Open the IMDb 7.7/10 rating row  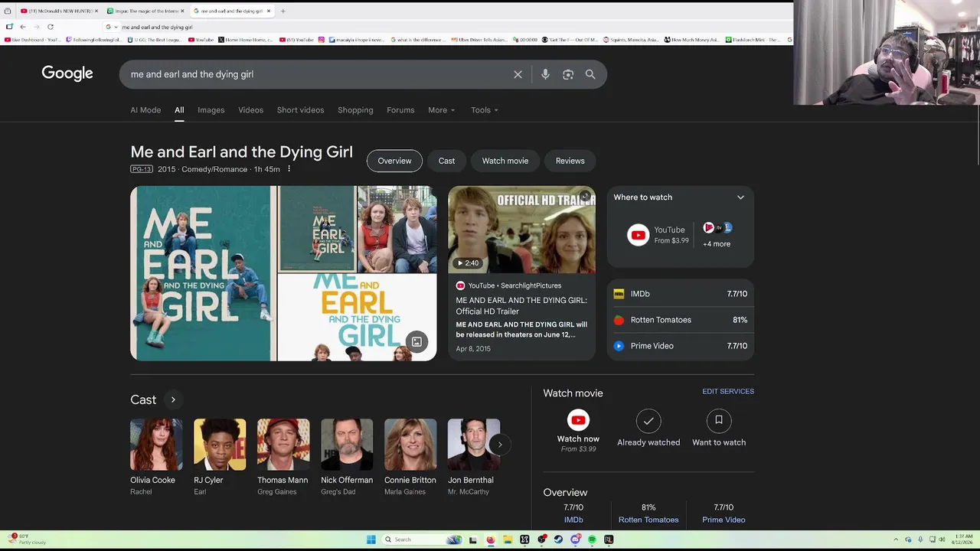[681, 294]
